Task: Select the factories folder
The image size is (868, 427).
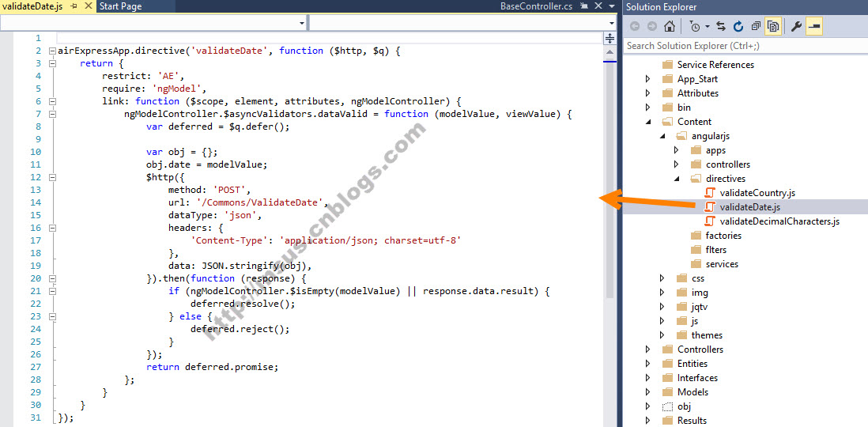Action: click(723, 236)
